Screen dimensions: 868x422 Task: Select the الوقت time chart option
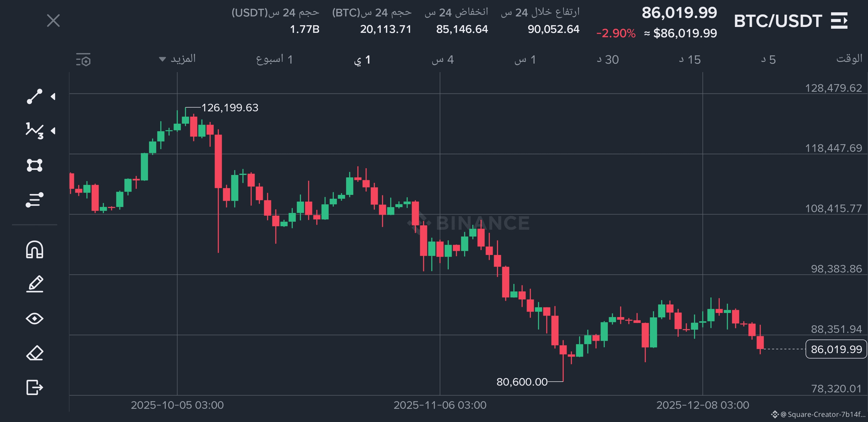tap(849, 59)
